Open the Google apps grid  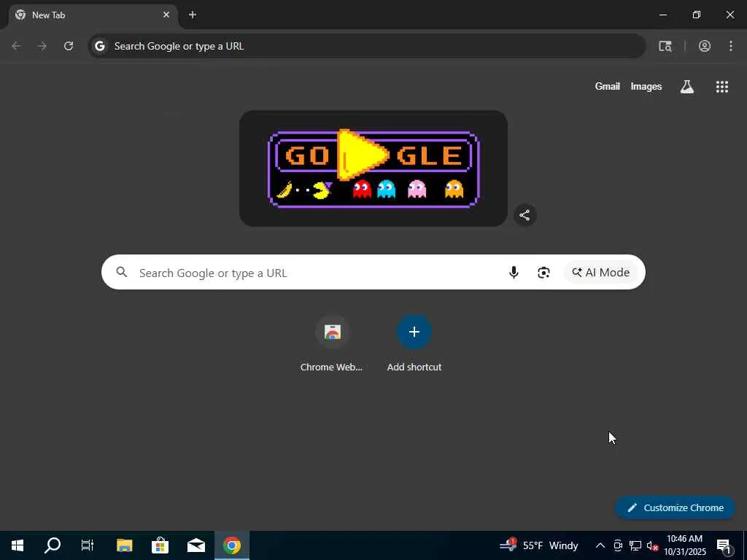[722, 87]
